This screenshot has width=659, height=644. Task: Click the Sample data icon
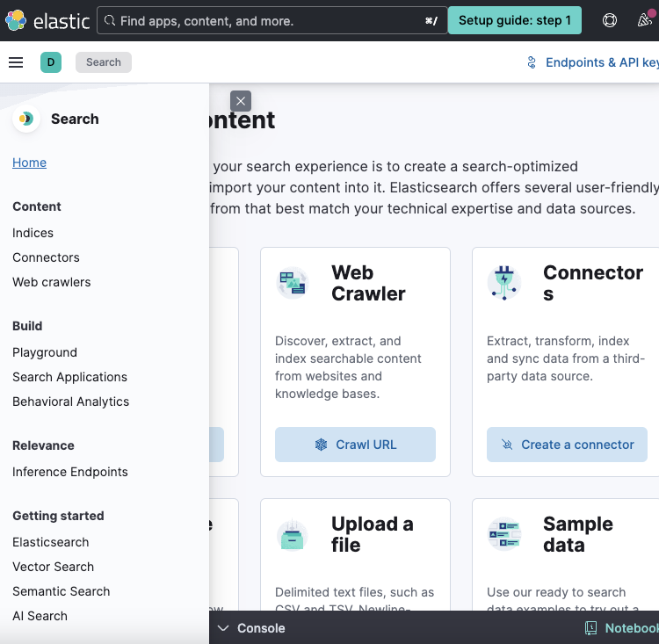coord(504,534)
